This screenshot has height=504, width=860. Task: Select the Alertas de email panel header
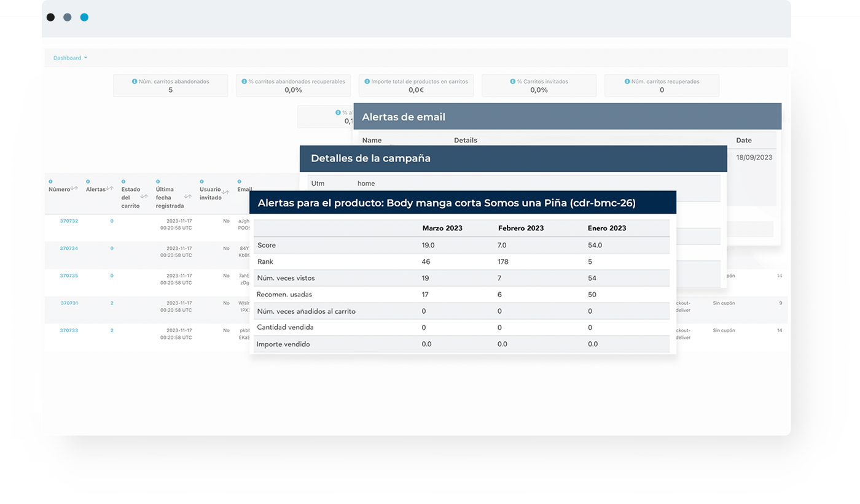coord(567,117)
